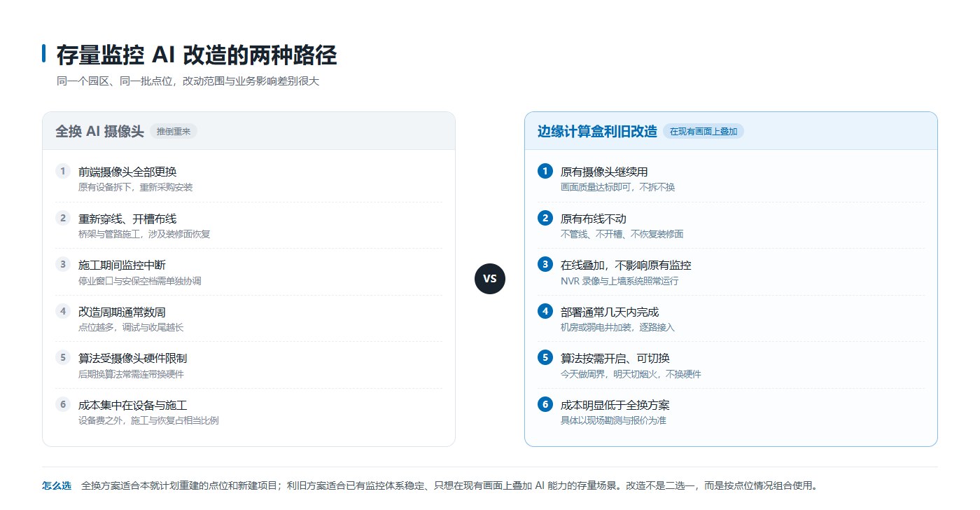Click text 施工期间监控中断
This screenshot has width=980, height=510.
point(122,265)
